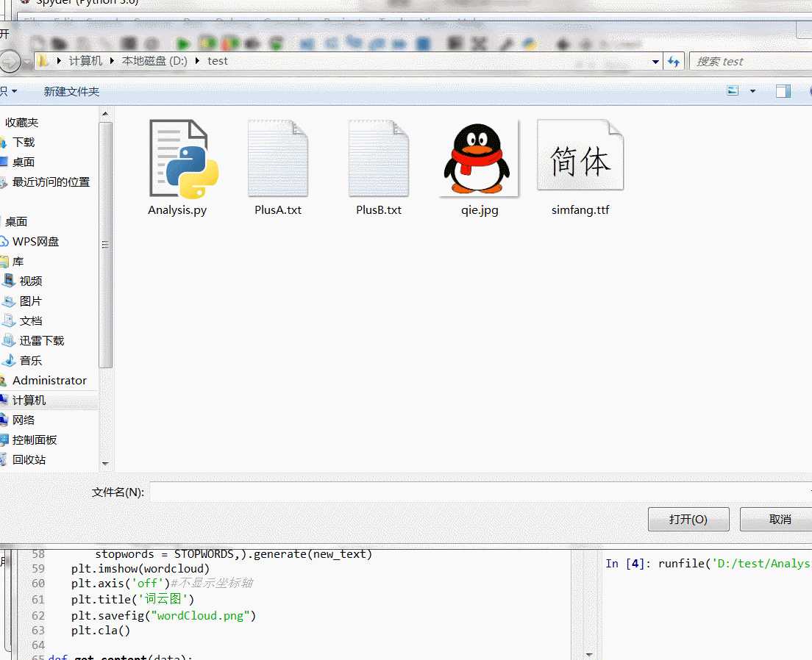This screenshot has height=660, width=812.
Task: Select 网络 in navigation tree
Action: pos(24,420)
